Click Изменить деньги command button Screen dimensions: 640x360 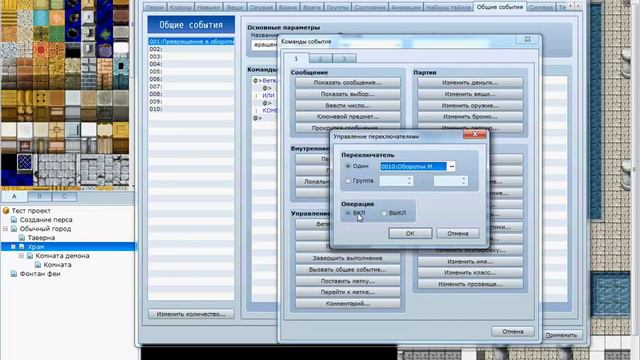pyautogui.click(x=470, y=82)
